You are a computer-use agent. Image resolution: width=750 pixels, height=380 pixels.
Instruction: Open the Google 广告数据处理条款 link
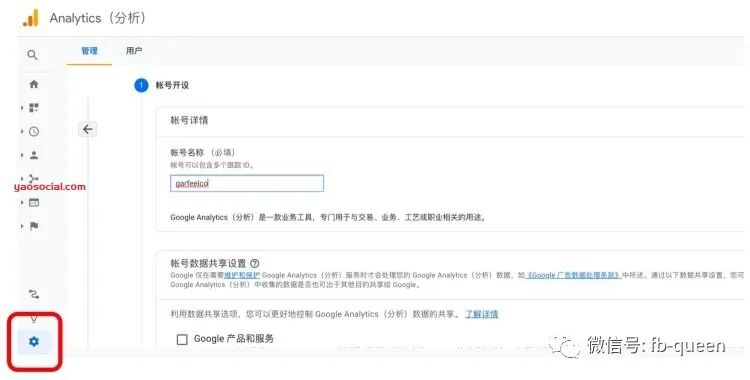[x=573, y=275]
